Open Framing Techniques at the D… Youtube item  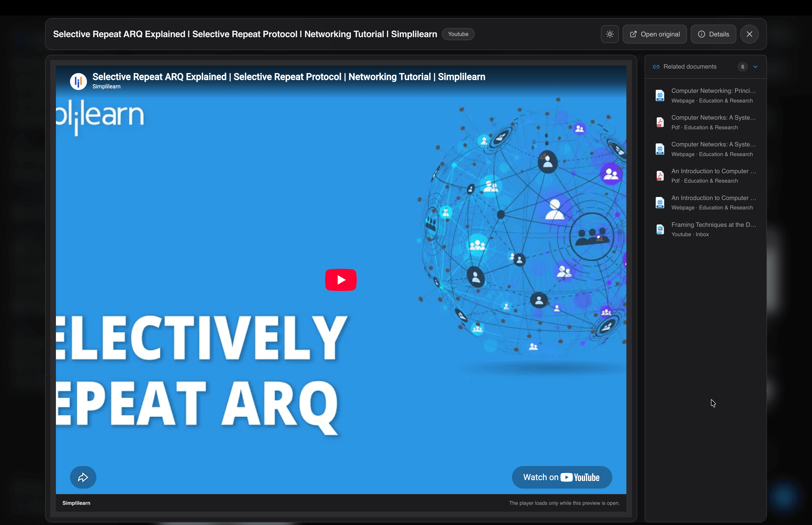point(705,229)
